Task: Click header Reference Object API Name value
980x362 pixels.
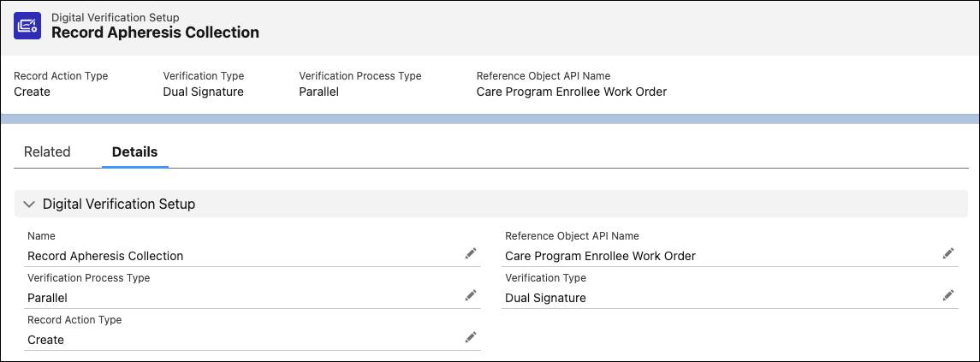Action: click(571, 92)
